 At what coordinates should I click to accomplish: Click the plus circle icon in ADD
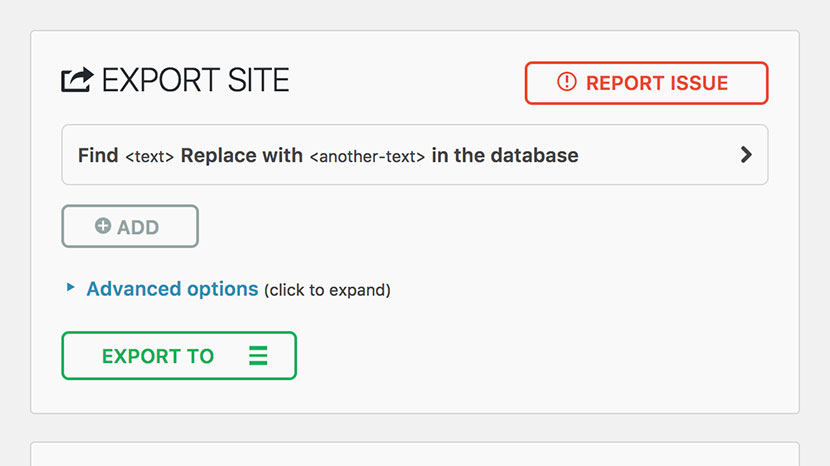tap(103, 226)
